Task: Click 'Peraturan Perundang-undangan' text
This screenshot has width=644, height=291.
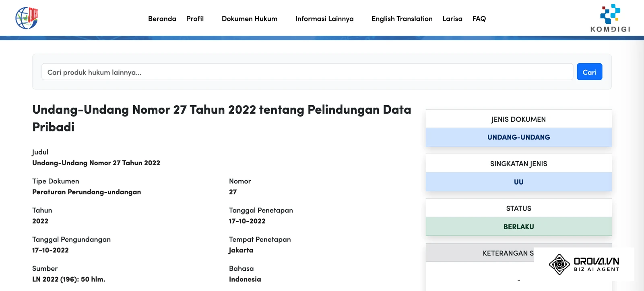Action: pos(87,192)
